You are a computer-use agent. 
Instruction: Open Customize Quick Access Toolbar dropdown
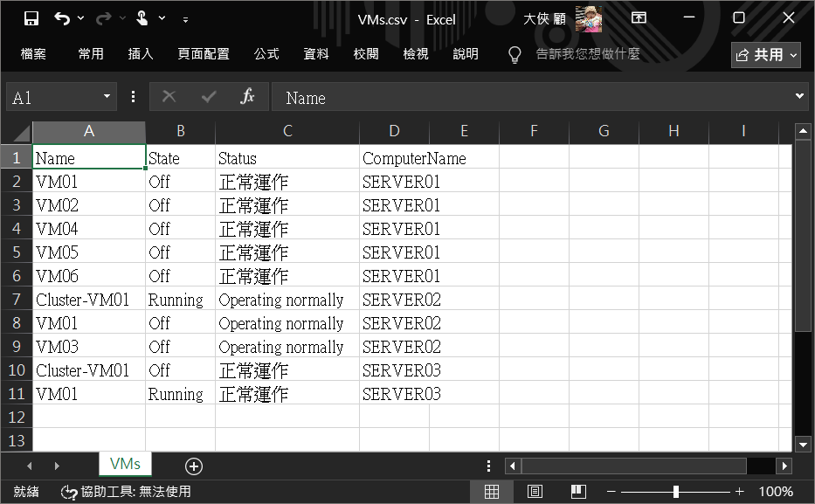[x=185, y=19]
